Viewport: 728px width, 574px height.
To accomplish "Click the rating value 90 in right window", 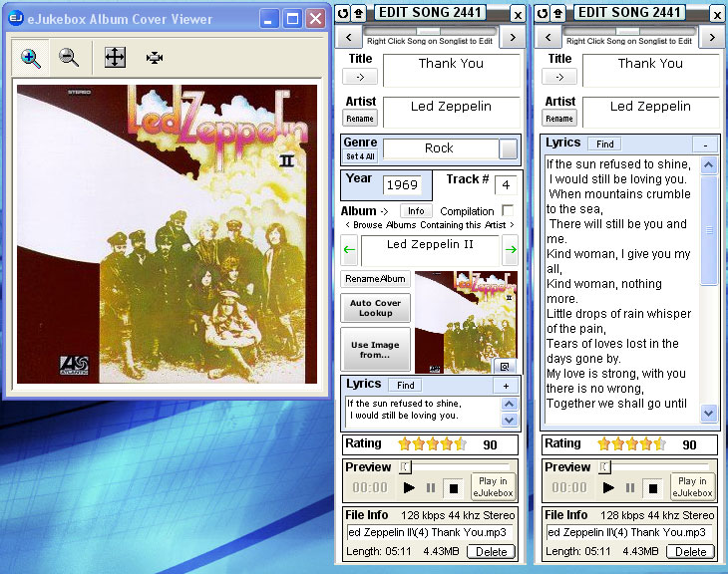I will (x=689, y=445).
